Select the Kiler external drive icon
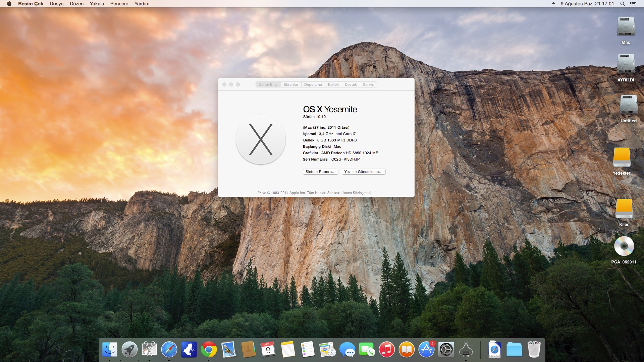The image size is (644, 362). pos(624,208)
